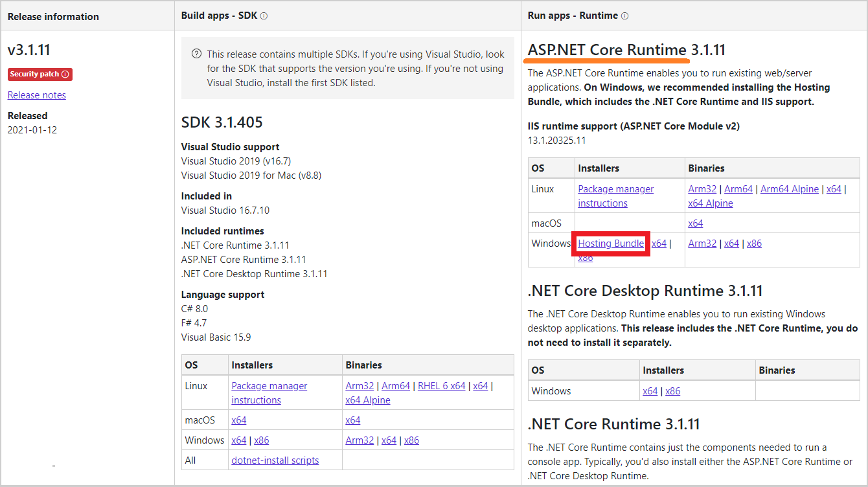This screenshot has height=487, width=868.
Task: Click question mark icon in SDK notice
Action: pyautogui.click(x=197, y=54)
